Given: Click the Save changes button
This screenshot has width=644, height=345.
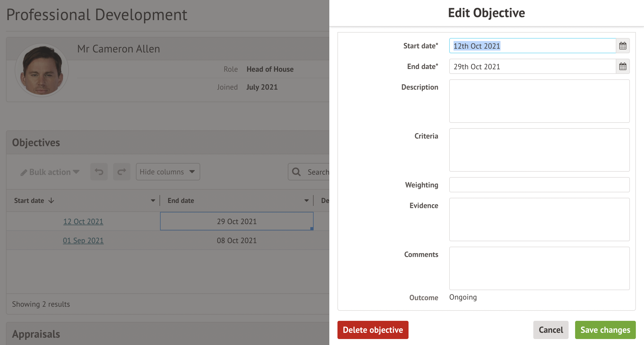Looking at the screenshot, I should 605,330.
